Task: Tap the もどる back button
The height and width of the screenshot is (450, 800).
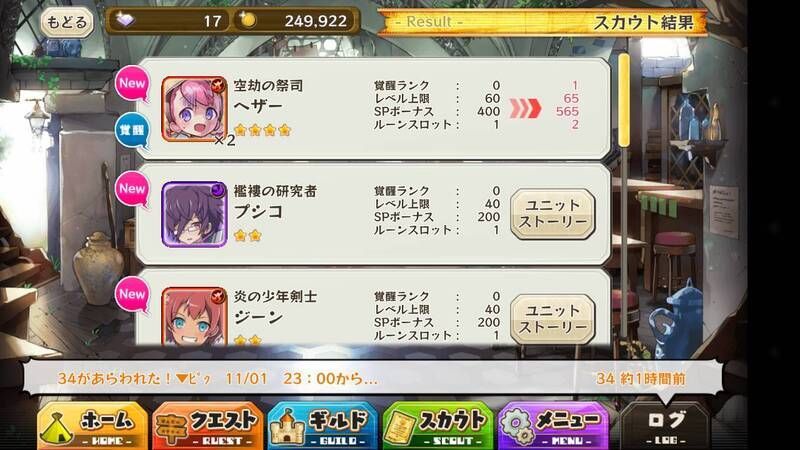Action: pos(67,22)
